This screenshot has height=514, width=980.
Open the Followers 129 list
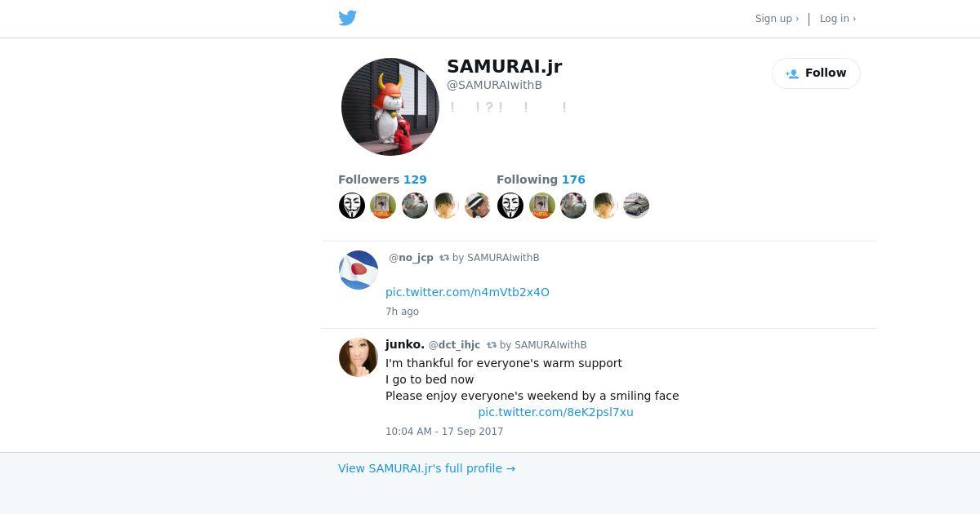pos(382,179)
